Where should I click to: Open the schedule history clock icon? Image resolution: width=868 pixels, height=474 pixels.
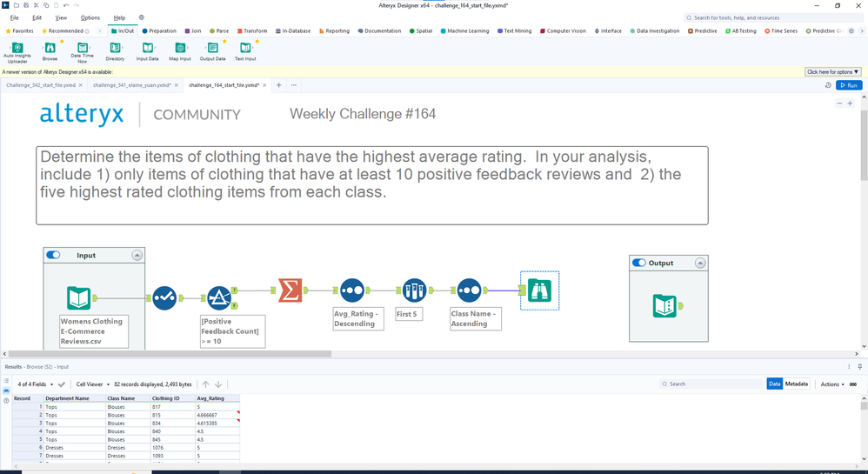point(828,85)
